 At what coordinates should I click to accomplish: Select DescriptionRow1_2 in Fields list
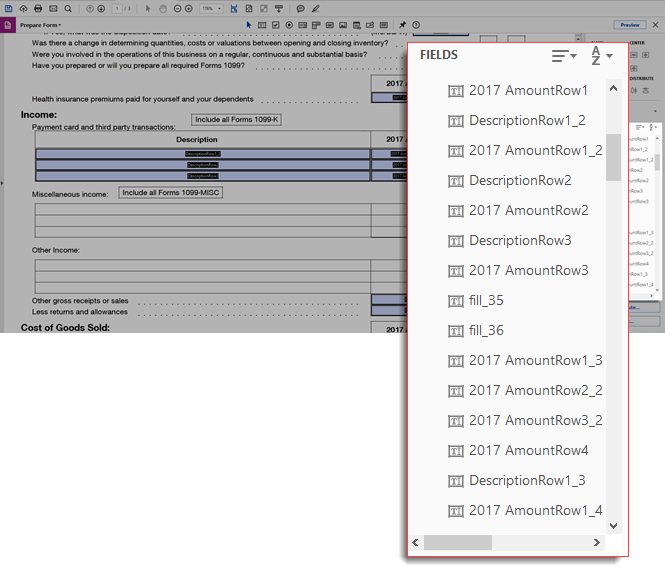[x=517, y=120]
